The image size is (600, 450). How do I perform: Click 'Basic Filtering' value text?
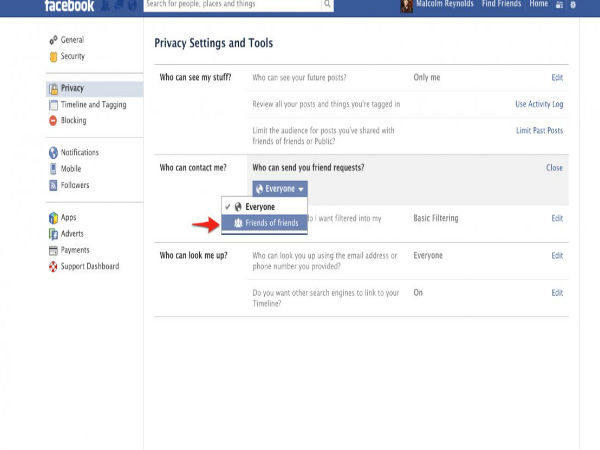435,218
